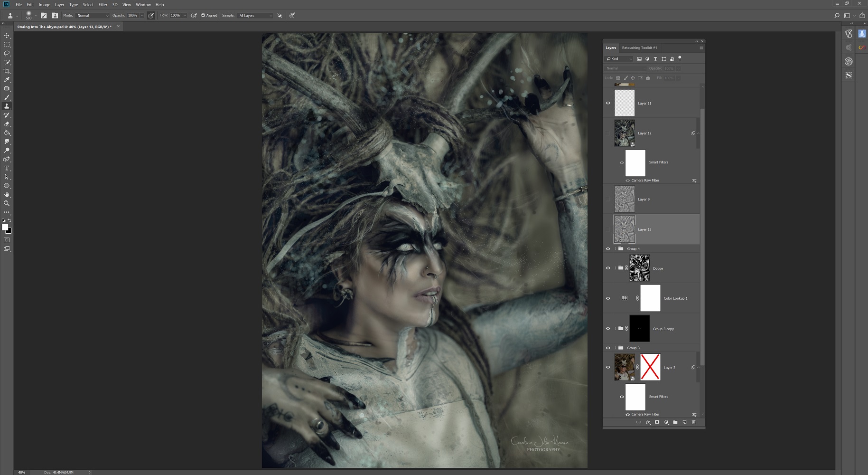Uncheck the Aligned checkbox

tap(203, 15)
